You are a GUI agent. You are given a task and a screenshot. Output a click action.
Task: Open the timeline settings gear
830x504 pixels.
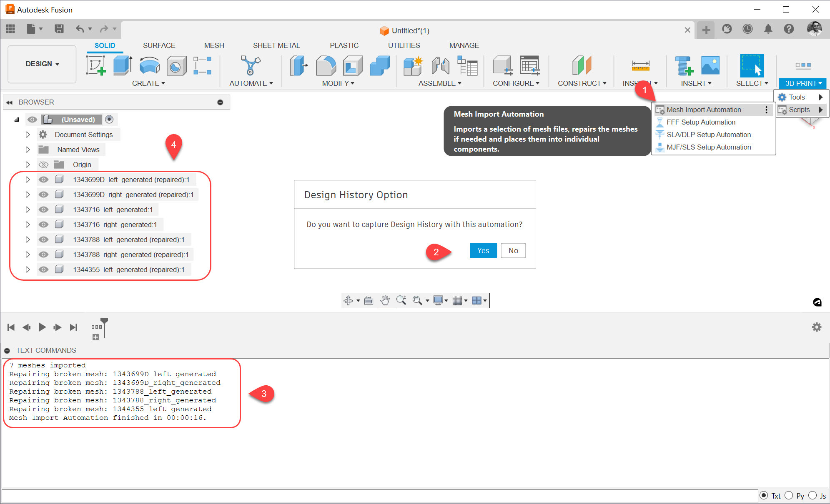point(816,327)
